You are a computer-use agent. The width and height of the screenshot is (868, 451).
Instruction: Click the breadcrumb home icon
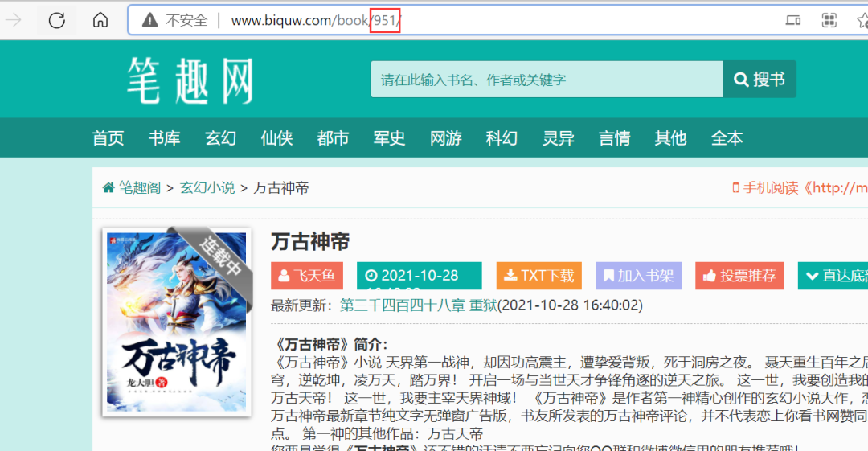point(108,188)
